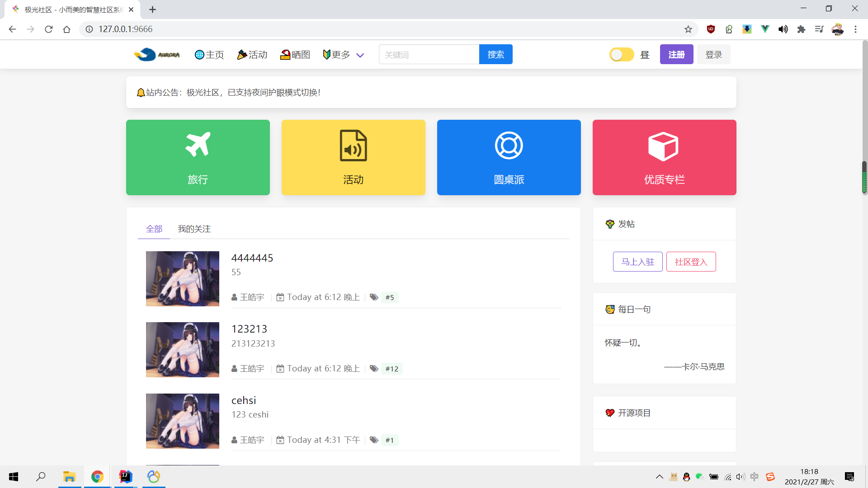Image resolution: width=868 pixels, height=488 pixels.
Task: Open Chrome three-dot menu
Action: [x=855, y=29]
